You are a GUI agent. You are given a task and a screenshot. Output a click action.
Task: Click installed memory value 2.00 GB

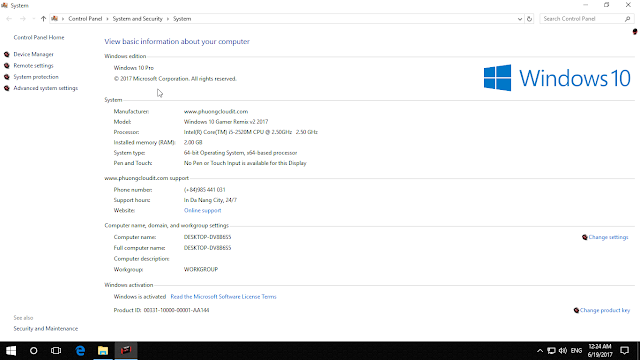click(x=193, y=142)
